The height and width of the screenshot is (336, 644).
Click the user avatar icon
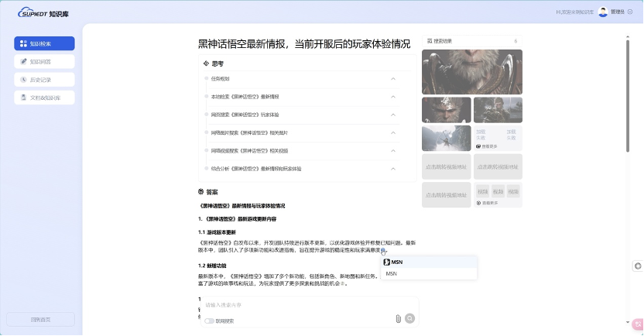point(603,12)
